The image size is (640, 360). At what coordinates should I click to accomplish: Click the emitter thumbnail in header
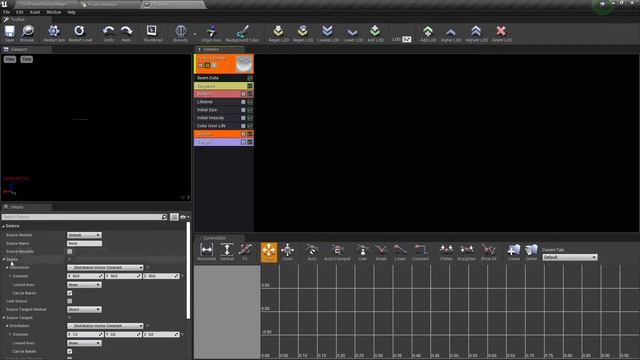[244, 64]
